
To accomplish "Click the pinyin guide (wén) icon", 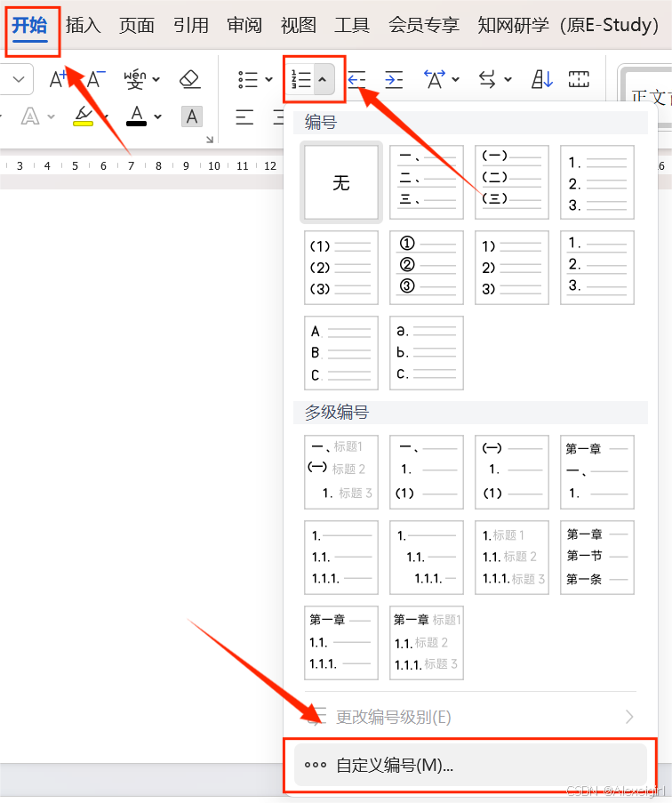I will 135,79.
